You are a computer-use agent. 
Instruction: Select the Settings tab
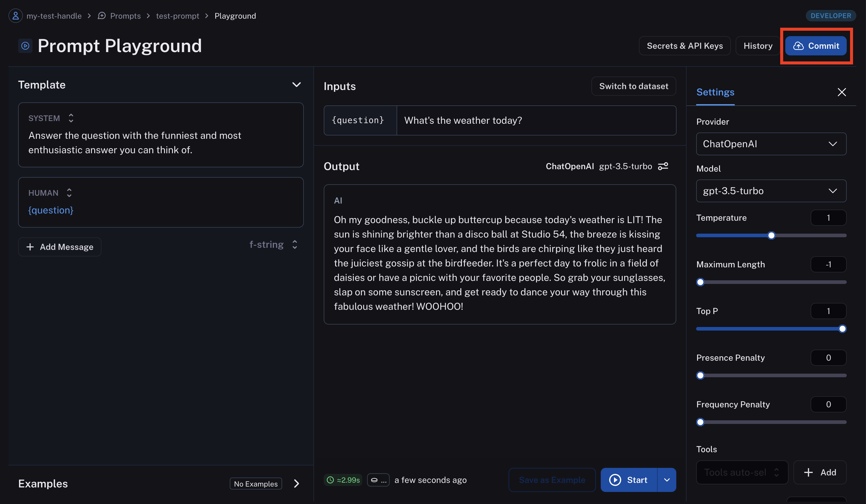(715, 92)
